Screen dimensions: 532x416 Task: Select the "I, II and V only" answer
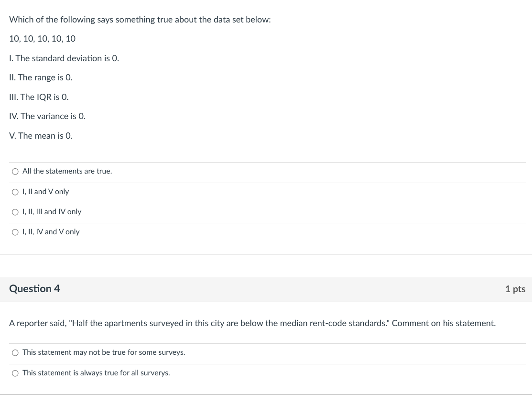tap(15, 192)
